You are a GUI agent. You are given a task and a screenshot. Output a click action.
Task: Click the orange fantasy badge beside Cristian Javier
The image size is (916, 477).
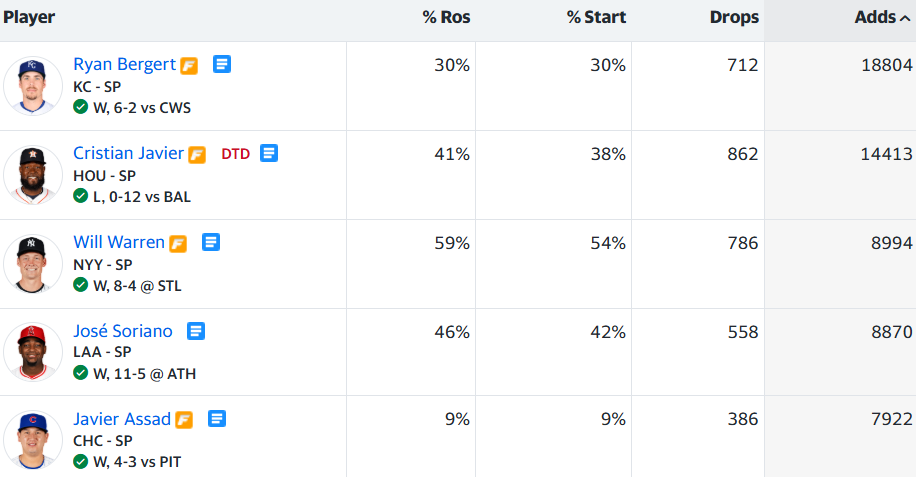tap(197, 155)
